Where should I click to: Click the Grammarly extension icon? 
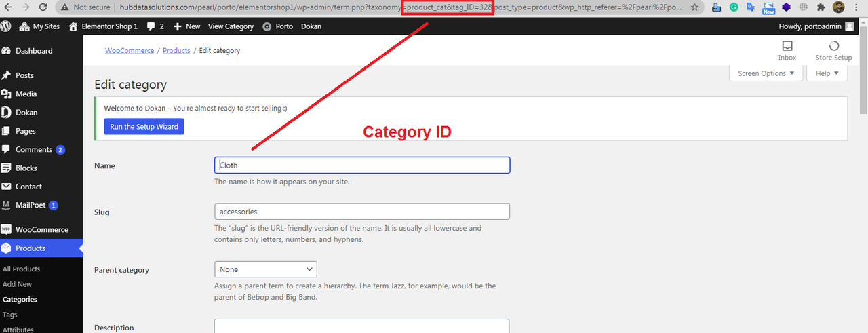[x=734, y=7]
